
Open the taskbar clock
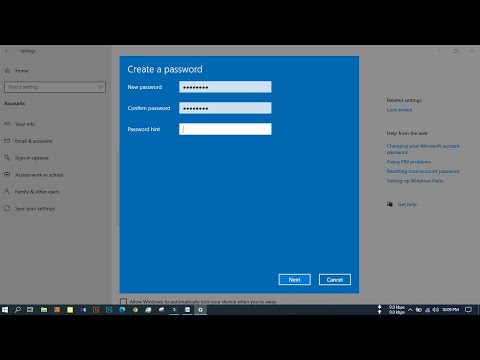click(450, 310)
